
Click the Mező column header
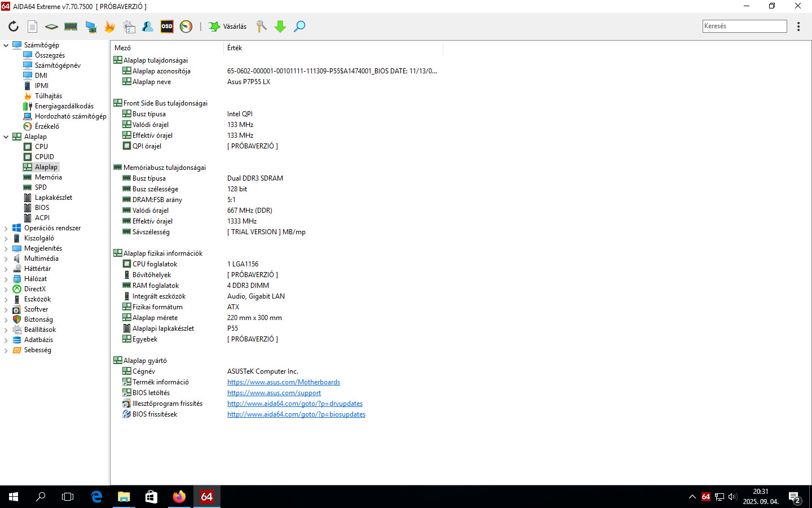tap(167, 48)
